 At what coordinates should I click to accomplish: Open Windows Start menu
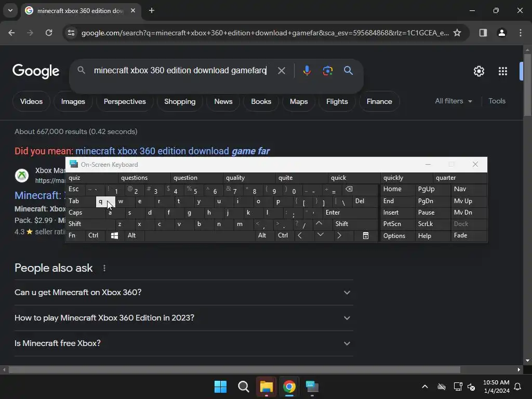click(220, 387)
